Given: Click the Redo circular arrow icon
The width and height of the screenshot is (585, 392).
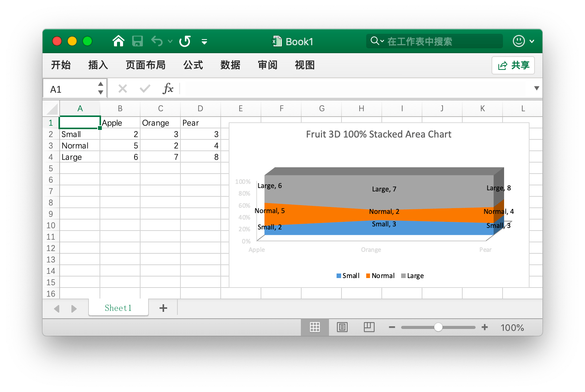Looking at the screenshot, I should click(185, 41).
